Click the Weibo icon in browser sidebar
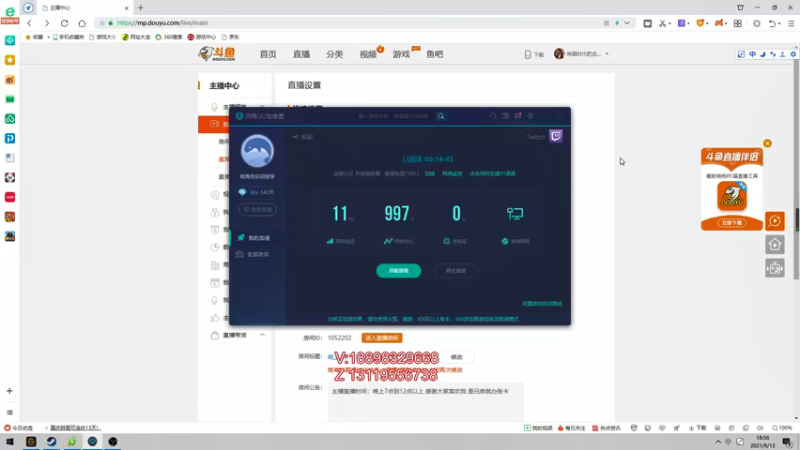The height and width of the screenshot is (450, 800). pos(10,80)
